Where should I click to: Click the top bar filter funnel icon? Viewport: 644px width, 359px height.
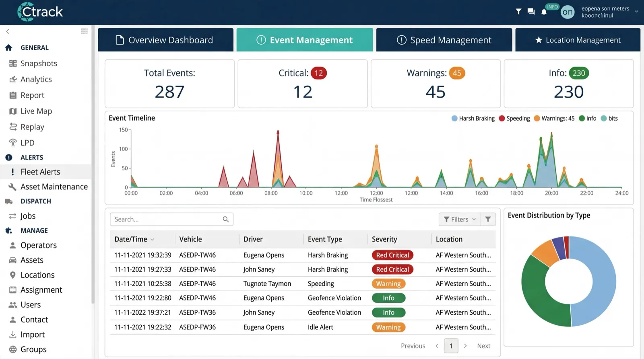[x=518, y=12]
